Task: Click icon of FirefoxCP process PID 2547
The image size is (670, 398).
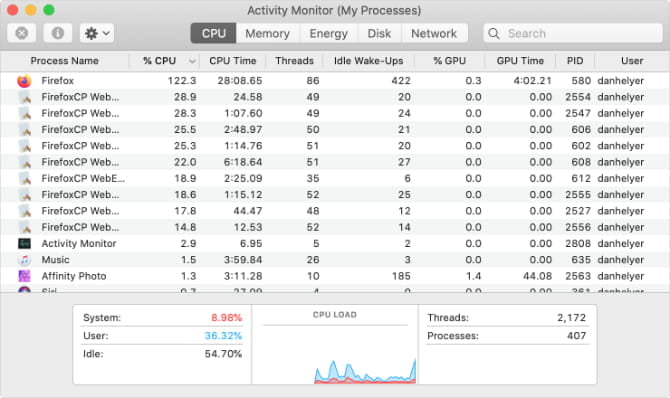Action: (x=25, y=113)
